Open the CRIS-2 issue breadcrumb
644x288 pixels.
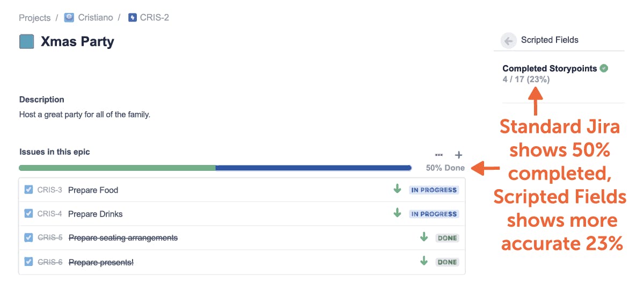pyautogui.click(x=155, y=18)
